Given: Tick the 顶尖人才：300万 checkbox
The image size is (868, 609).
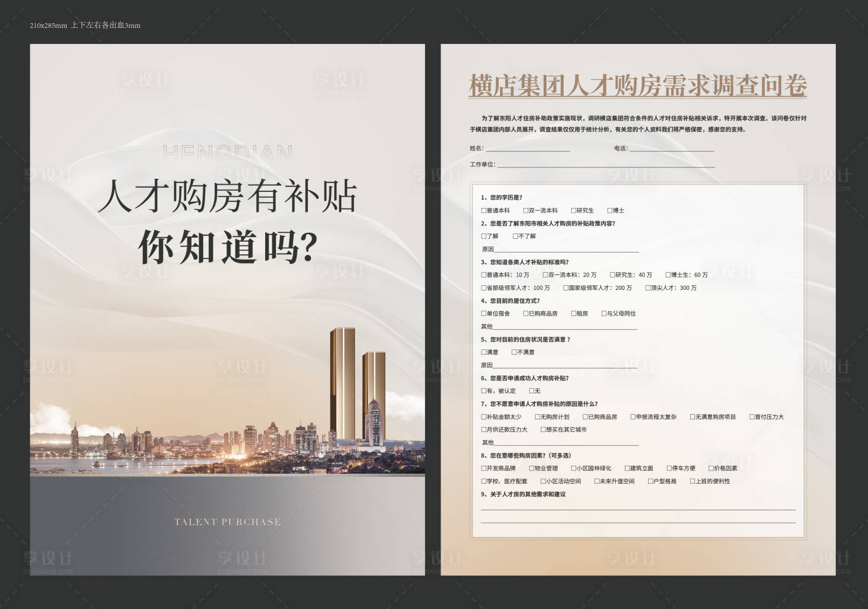Looking at the screenshot, I should [648, 288].
